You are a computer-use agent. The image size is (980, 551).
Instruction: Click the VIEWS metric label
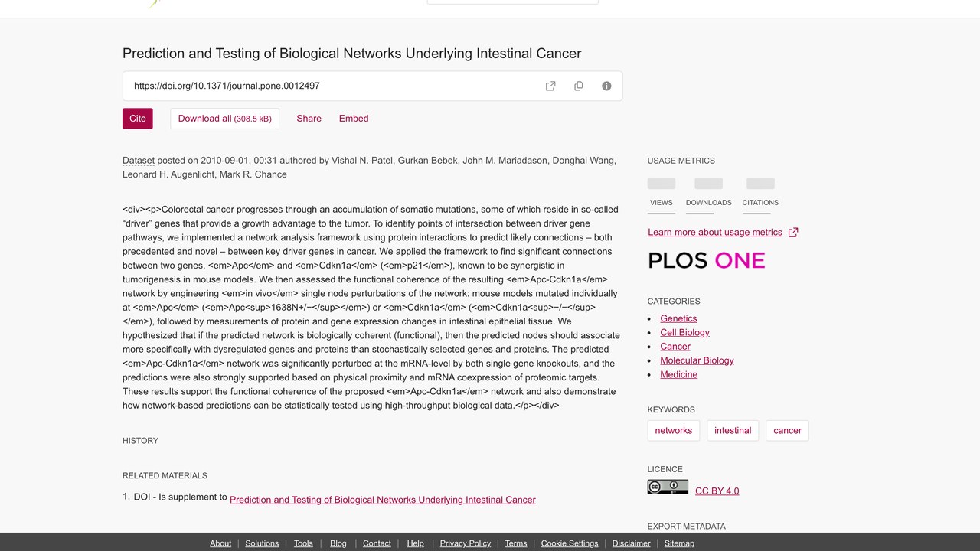coord(661,203)
